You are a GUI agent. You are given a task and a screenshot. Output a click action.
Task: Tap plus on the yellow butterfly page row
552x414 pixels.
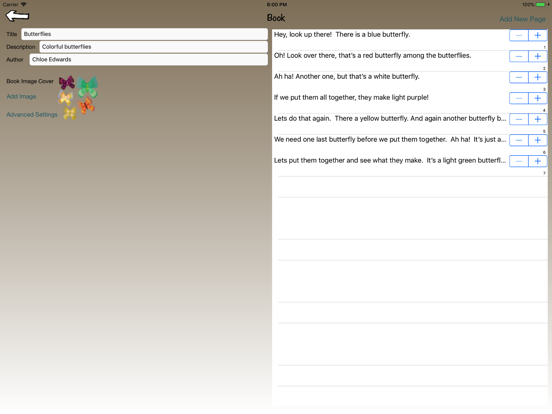[538, 119]
